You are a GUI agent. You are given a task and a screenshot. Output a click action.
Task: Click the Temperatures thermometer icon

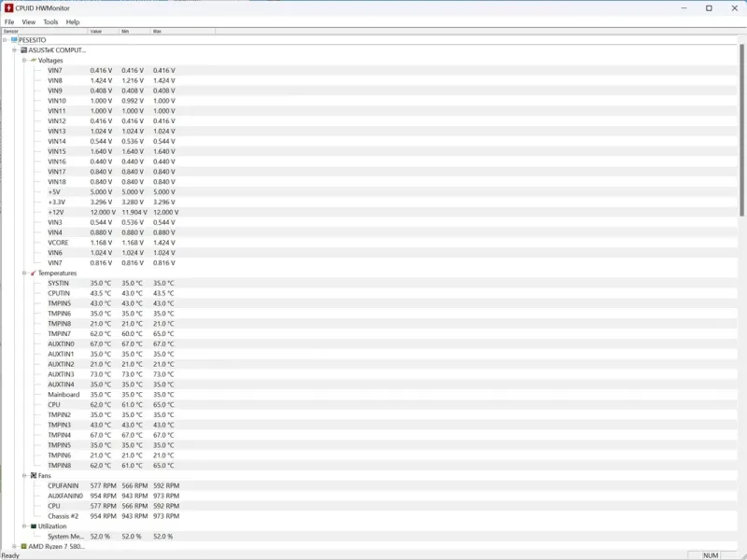[x=34, y=273]
